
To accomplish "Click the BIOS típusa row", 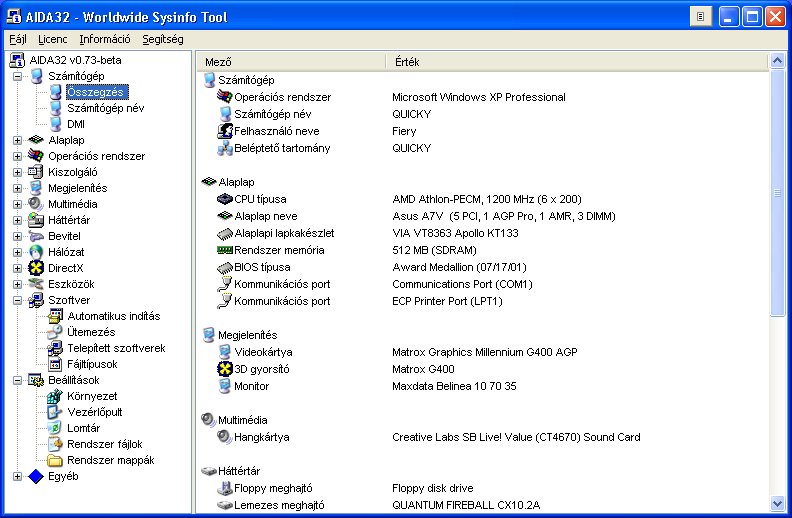I will click(482, 267).
